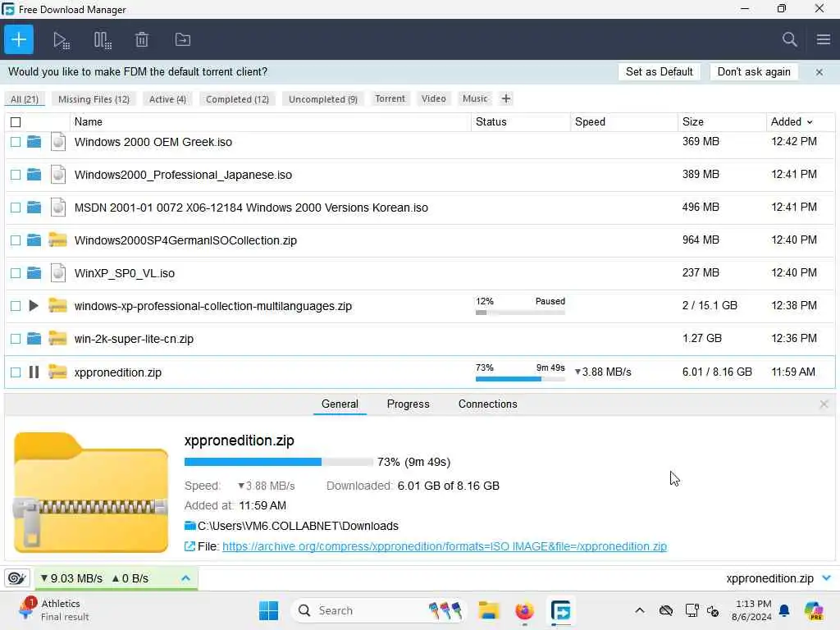Click the download folder icon beside C:\Users path
Screen dimensions: 840x630
coord(189,526)
